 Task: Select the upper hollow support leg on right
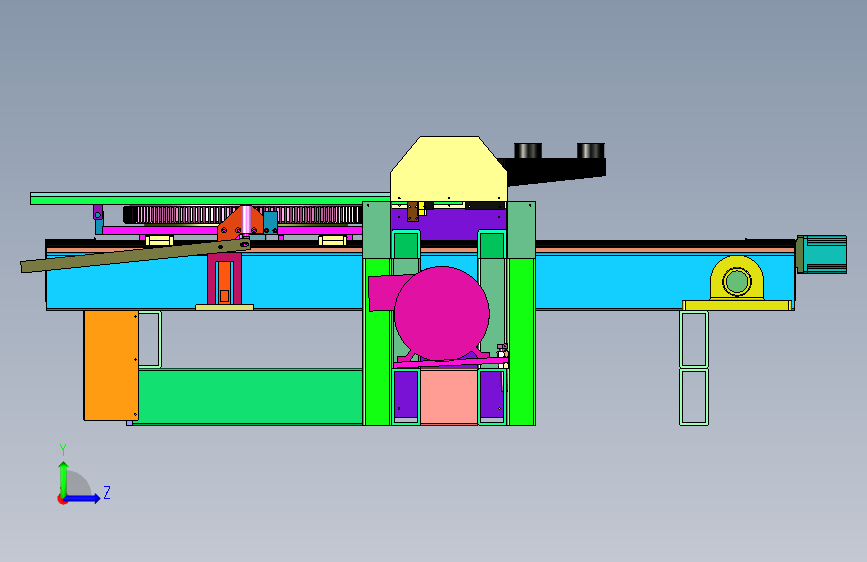(x=694, y=339)
